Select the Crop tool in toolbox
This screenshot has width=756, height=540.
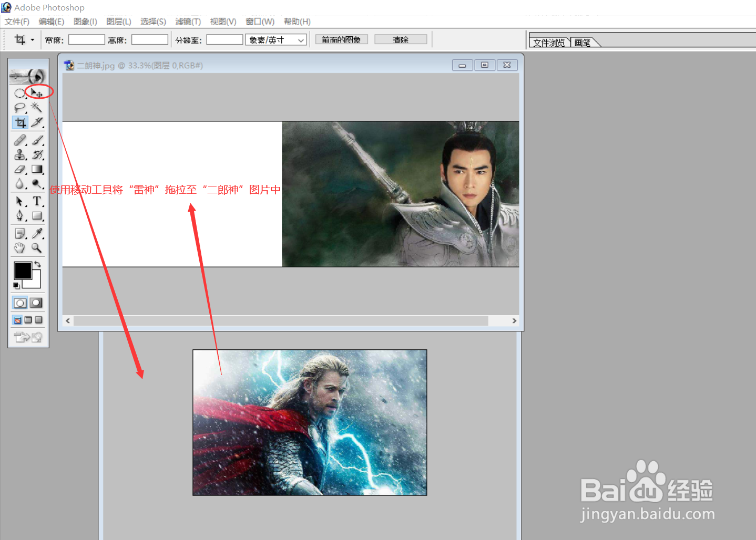pos(20,122)
